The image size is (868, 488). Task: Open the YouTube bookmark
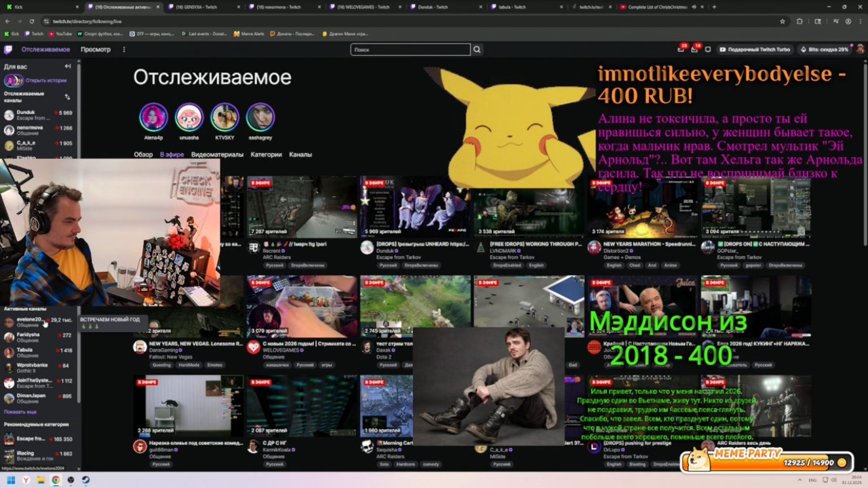tap(60, 33)
